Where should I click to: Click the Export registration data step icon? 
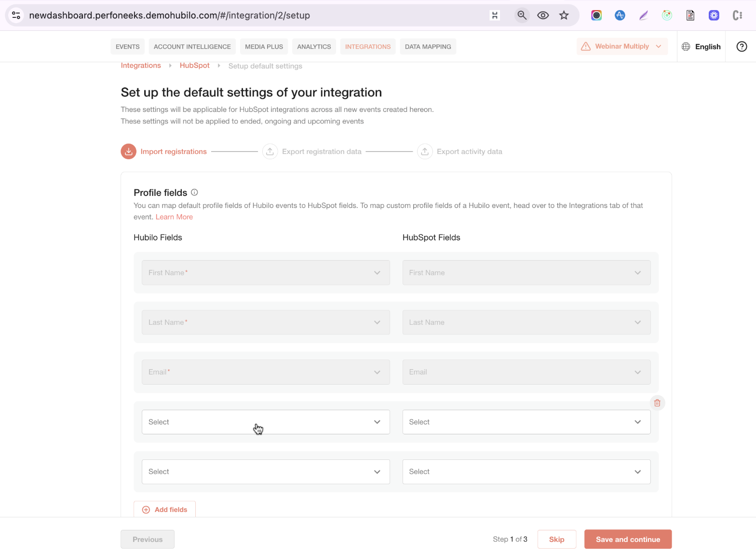point(270,152)
